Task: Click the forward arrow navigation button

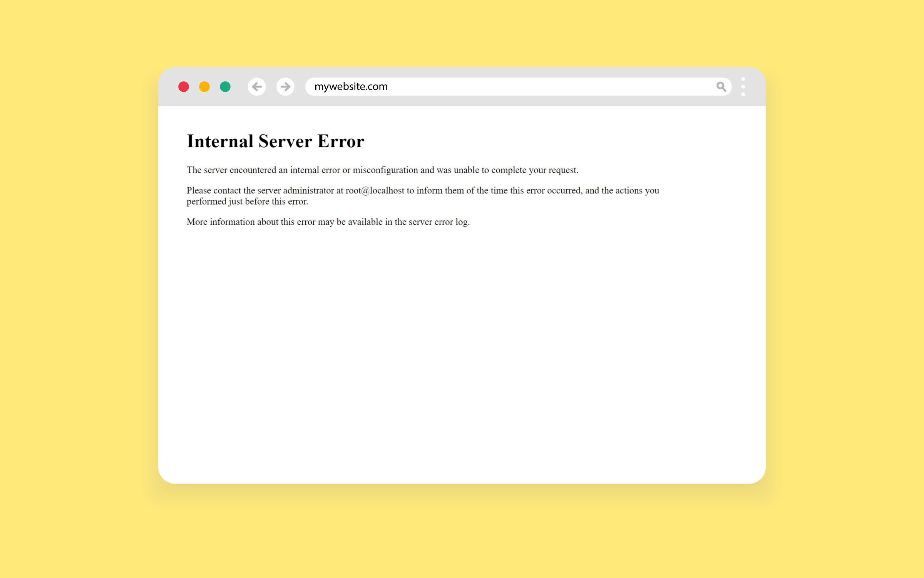Action: pyautogui.click(x=285, y=87)
